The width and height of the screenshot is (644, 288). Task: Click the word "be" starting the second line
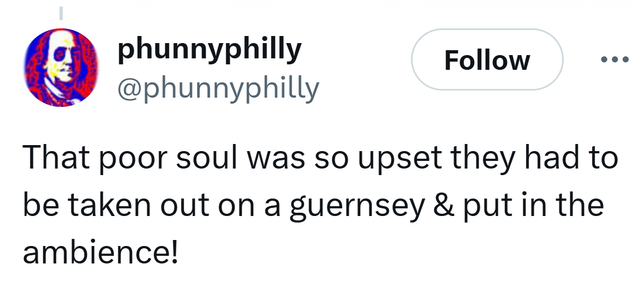35,206
